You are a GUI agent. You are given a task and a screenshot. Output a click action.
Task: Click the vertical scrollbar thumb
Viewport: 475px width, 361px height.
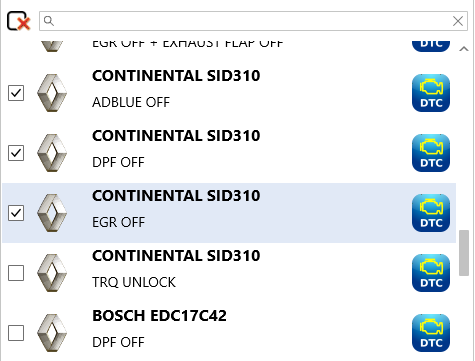tap(464, 253)
